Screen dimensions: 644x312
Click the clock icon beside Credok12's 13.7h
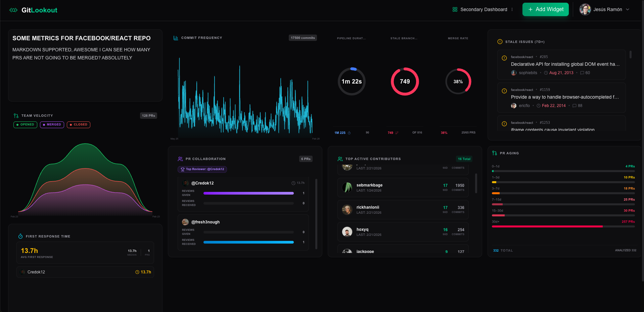tap(137, 272)
